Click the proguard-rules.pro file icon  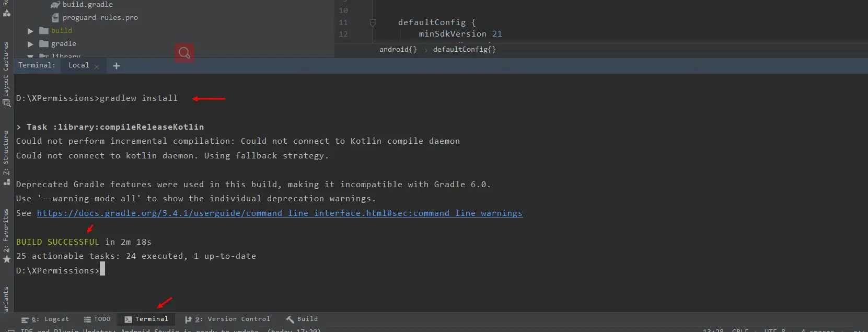pos(55,18)
